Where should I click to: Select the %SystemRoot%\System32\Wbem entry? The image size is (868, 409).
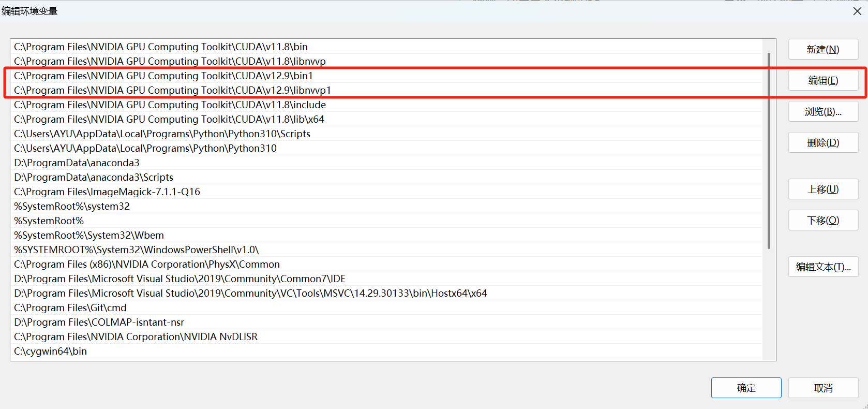386,235
